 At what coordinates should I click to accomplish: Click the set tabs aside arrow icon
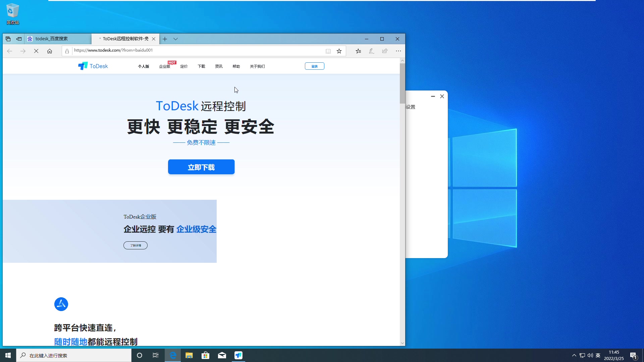click(x=19, y=39)
